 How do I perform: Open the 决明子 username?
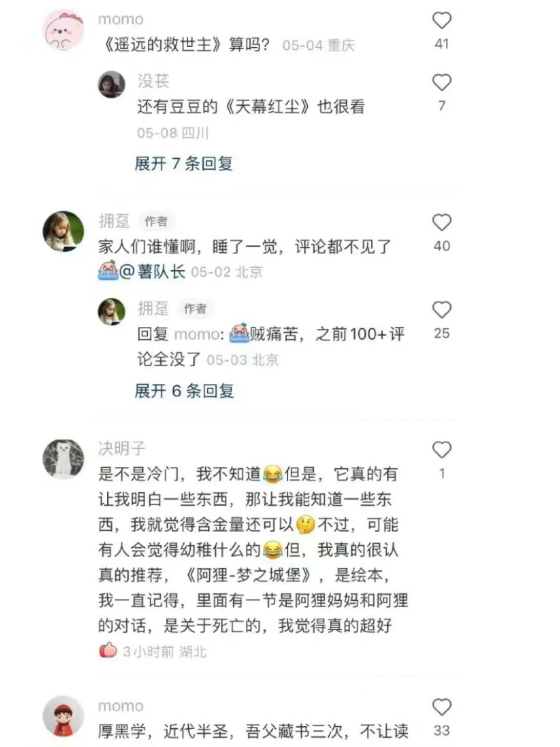(x=122, y=448)
